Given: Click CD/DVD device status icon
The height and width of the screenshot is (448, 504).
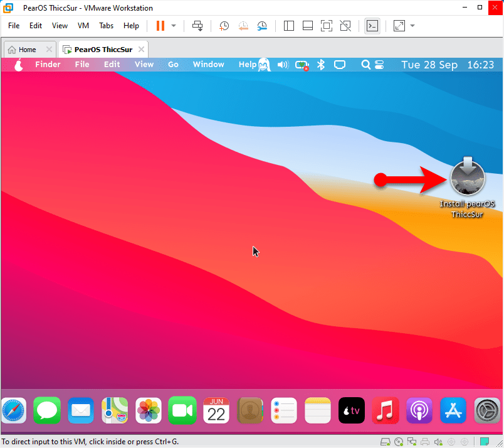Looking at the screenshot, I should pos(399,442).
